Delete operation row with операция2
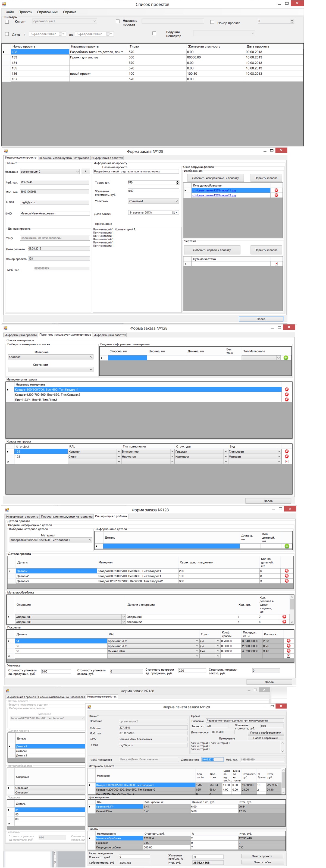Screen dimensions: 326x868 (x=284, y=622)
